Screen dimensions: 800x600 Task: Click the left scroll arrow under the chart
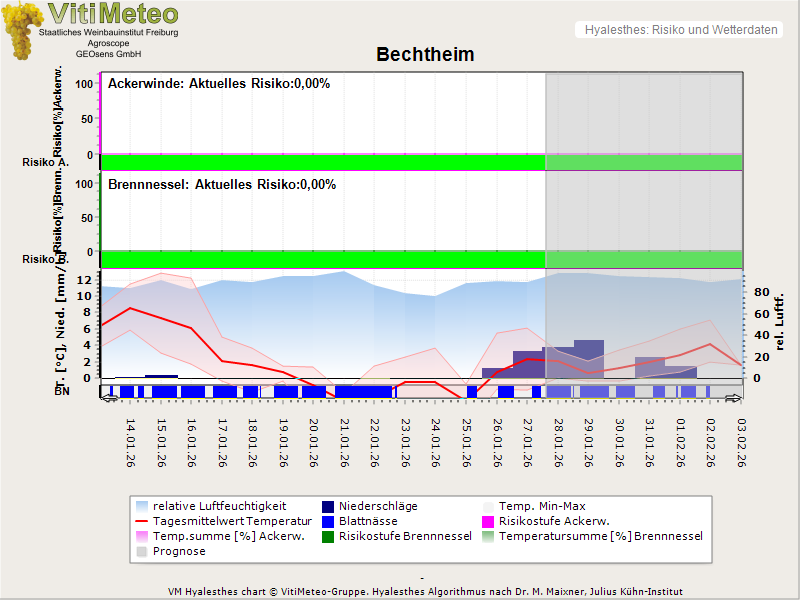pyautogui.click(x=109, y=398)
